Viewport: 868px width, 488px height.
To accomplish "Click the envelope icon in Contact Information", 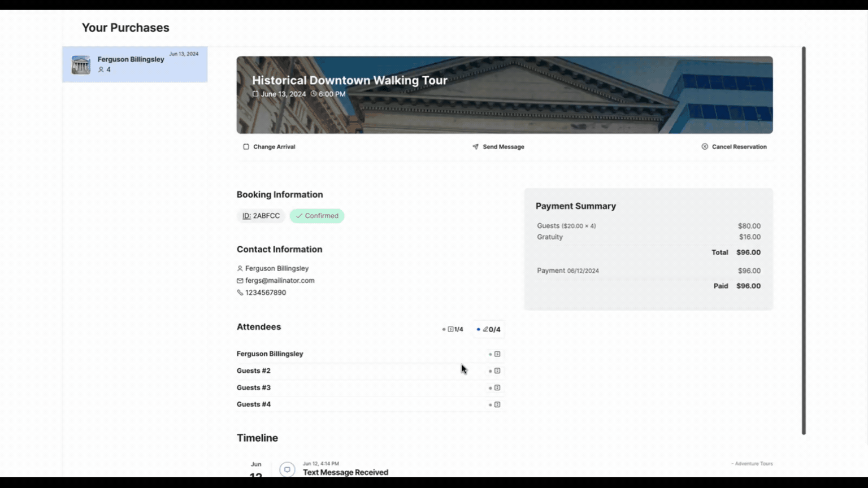I will [240, 281].
